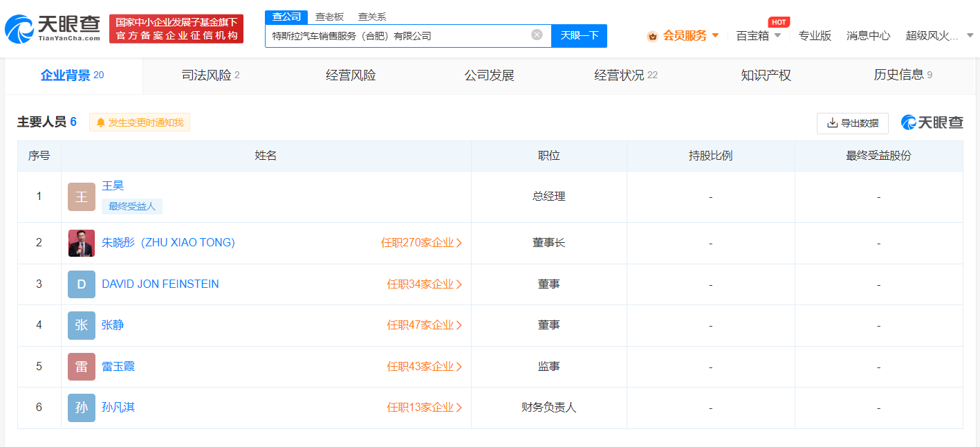
Task: Click the 监事 position cell
Action: (549, 367)
